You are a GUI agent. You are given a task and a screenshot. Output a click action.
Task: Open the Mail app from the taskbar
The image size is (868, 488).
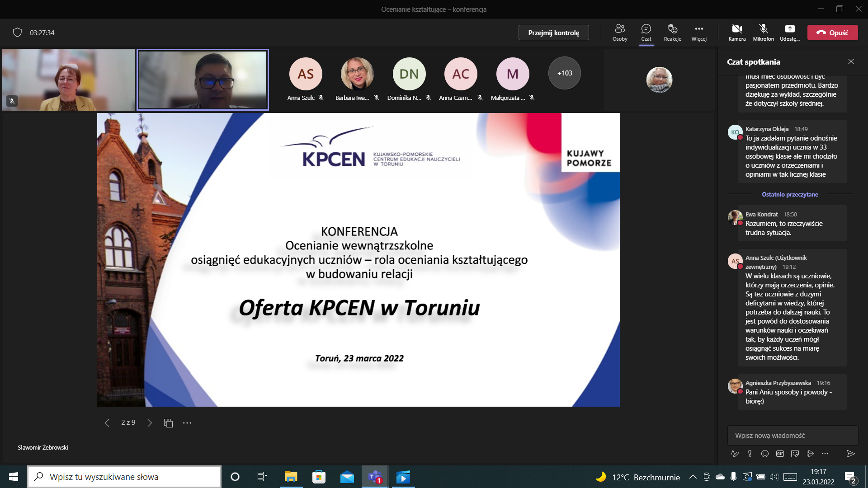pos(347,477)
